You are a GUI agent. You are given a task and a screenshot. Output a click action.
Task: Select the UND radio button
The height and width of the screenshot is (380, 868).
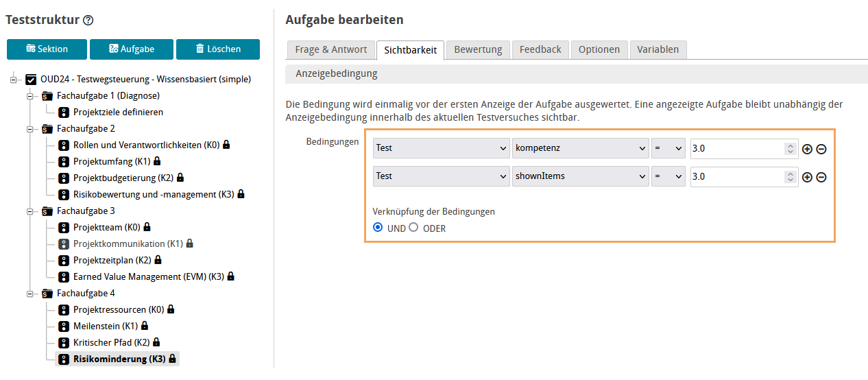point(378,228)
